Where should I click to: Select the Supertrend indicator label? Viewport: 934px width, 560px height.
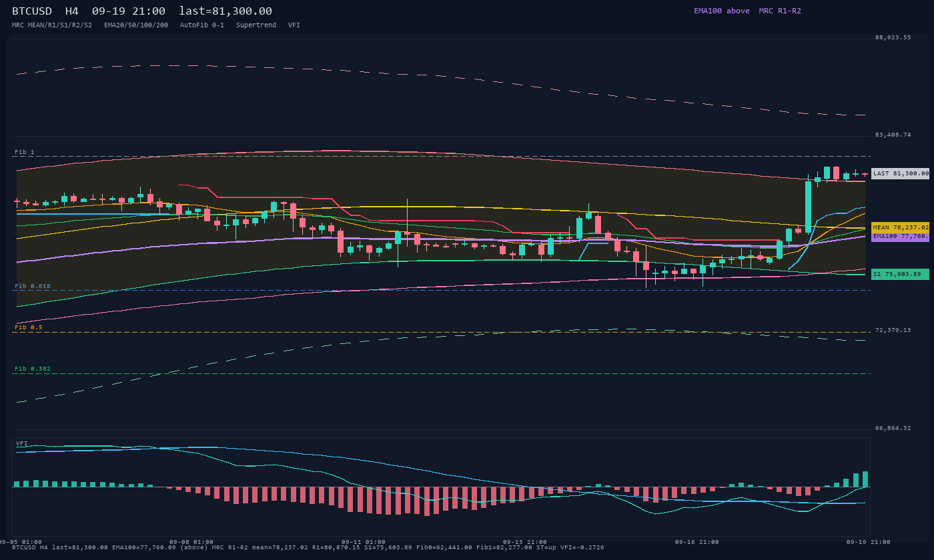click(x=256, y=25)
